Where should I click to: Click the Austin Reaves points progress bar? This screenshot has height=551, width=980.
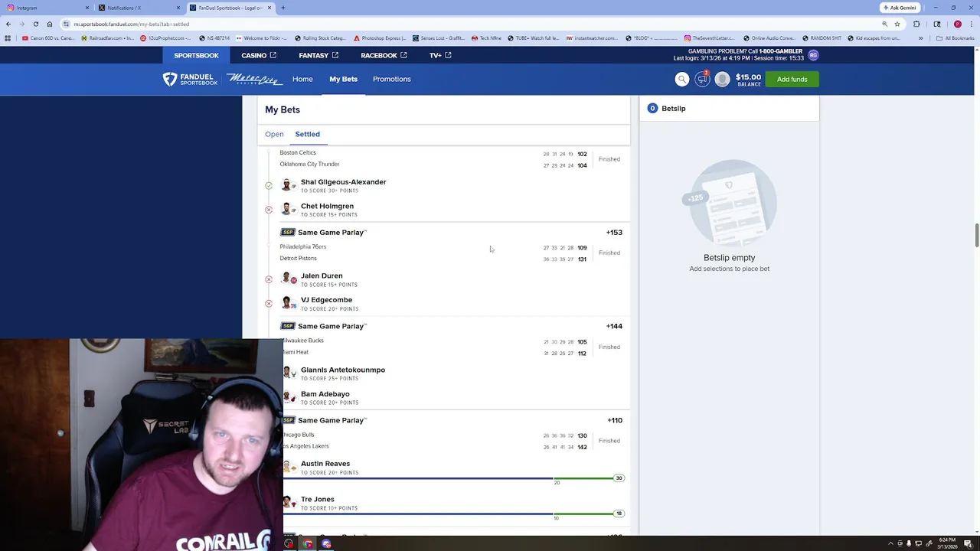pyautogui.click(x=455, y=478)
